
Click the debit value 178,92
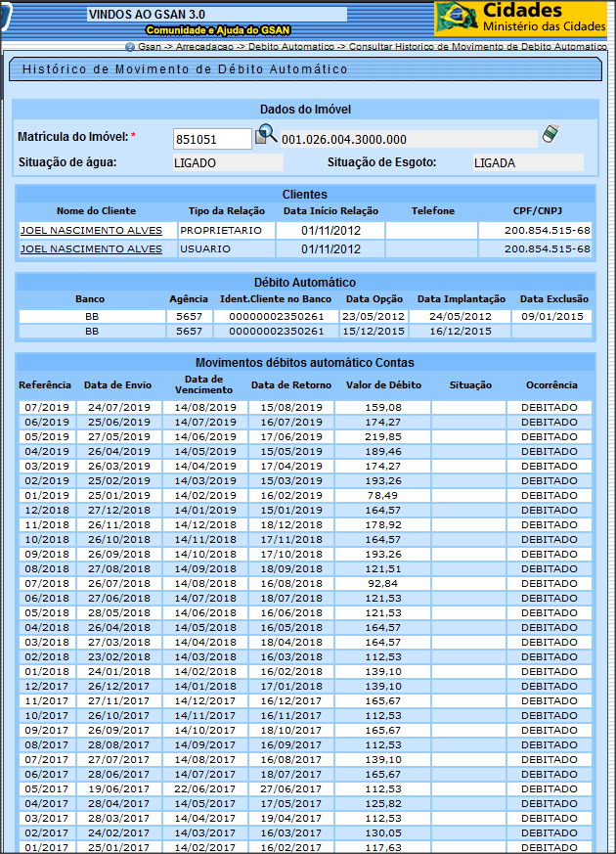383,525
